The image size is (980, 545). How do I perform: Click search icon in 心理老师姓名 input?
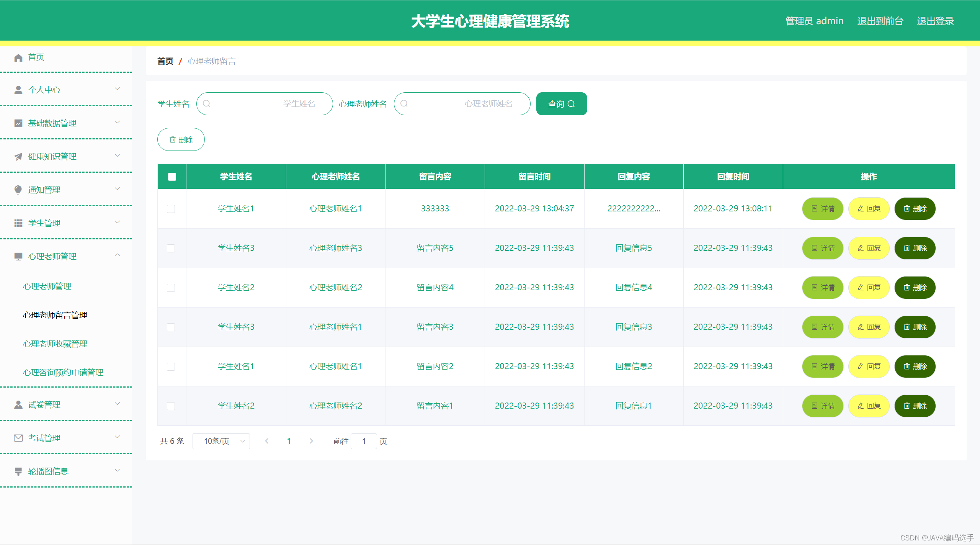coord(404,103)
